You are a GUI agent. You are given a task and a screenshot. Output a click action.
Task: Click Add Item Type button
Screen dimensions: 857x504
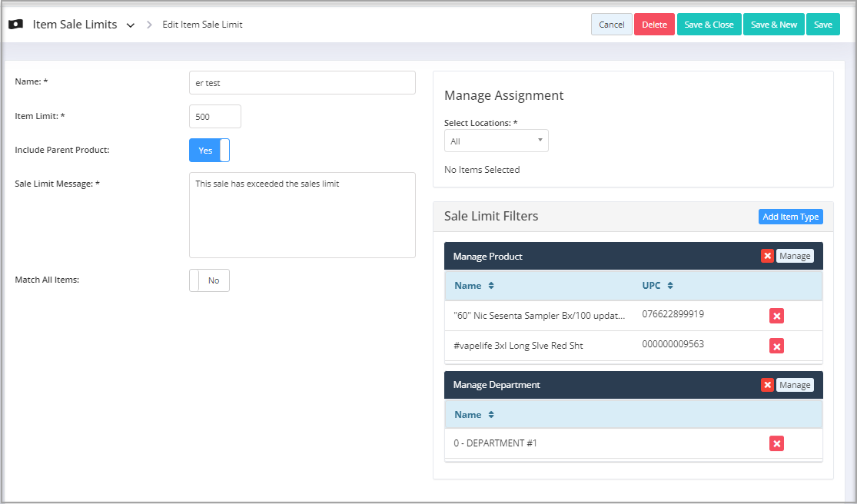pyautogui.click(x=790, y=217)
